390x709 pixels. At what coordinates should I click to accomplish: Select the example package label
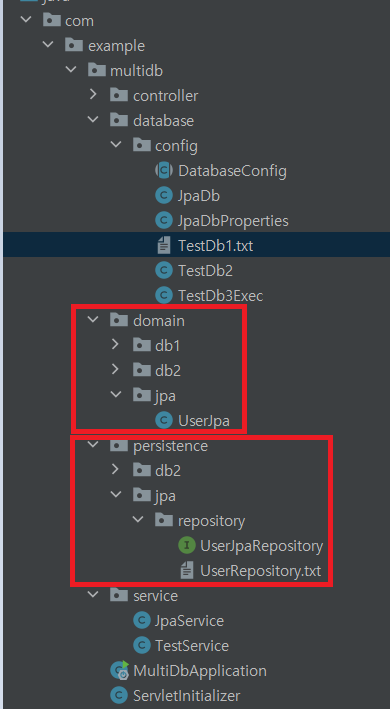coord(117,46)
